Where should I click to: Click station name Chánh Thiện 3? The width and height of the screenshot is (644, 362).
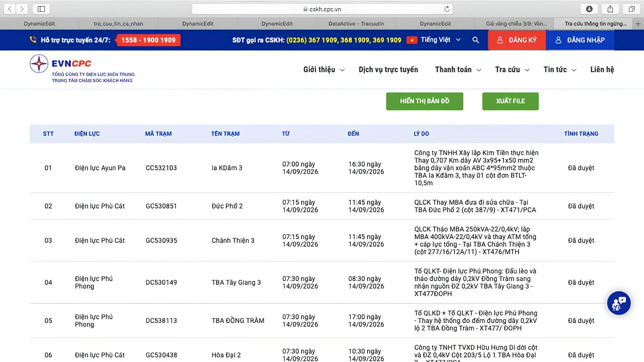pos(233,241)
